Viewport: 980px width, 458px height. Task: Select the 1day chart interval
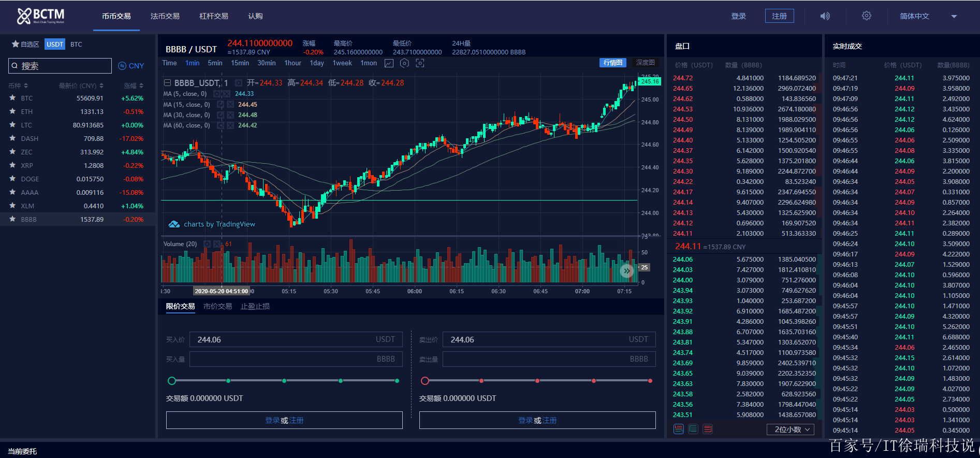317,63
